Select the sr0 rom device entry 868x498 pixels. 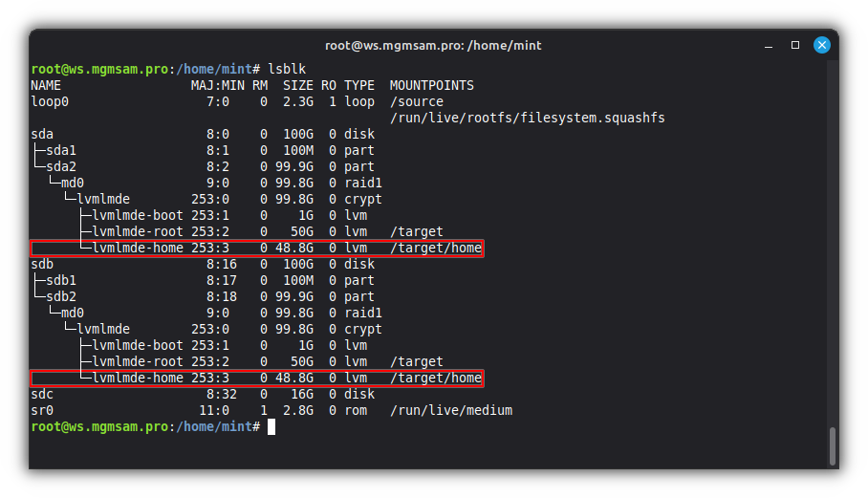pos(42,410)
